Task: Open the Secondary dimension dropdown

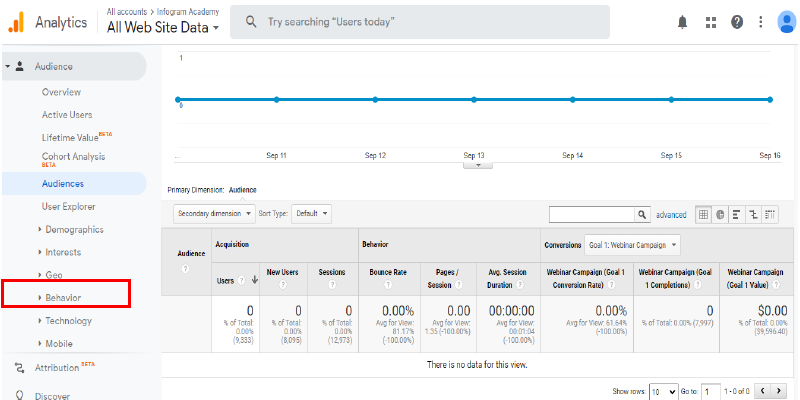Action: click(214, 214)
